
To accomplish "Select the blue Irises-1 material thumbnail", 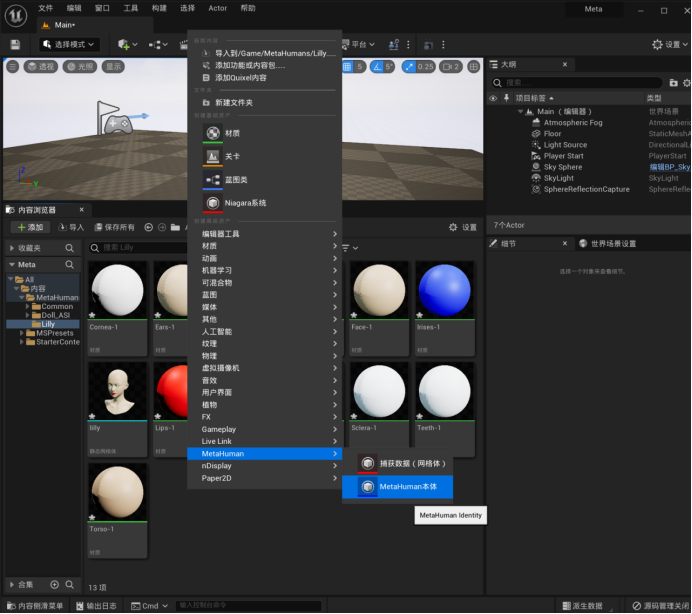I will point(445,290).
